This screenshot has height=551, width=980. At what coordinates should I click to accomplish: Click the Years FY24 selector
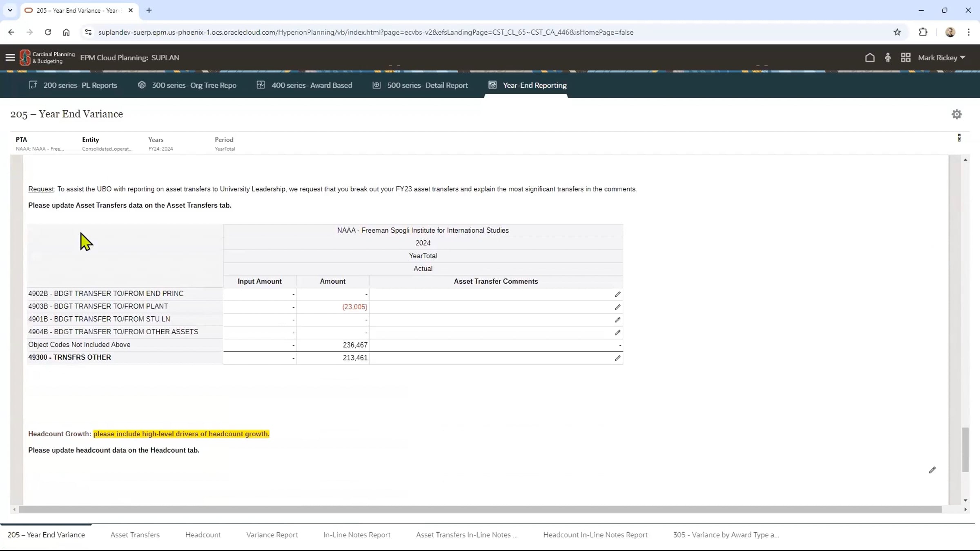click(160, 149)
